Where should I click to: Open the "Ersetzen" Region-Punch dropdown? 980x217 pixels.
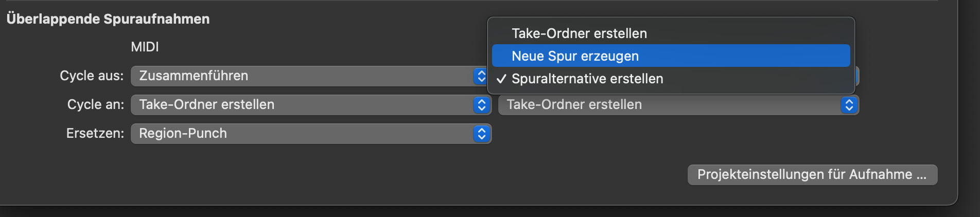(304, 134)
